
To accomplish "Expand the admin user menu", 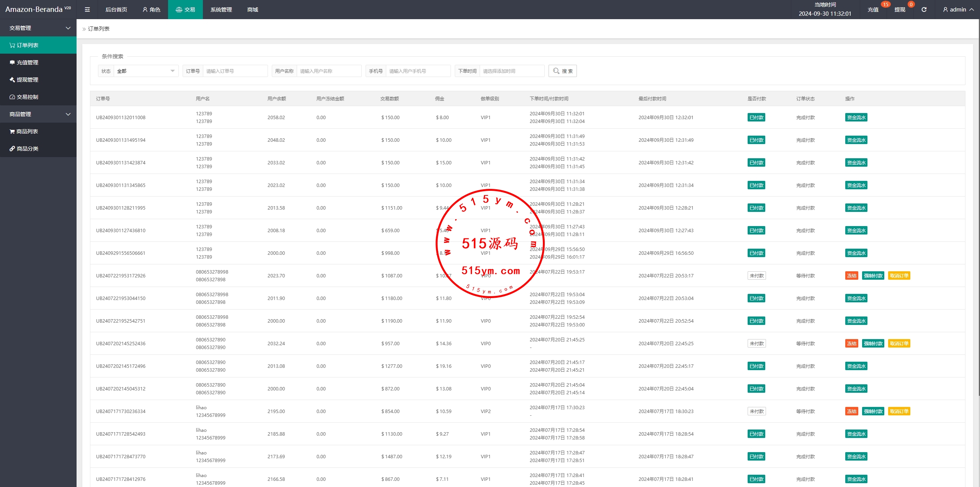I will 959,10.
